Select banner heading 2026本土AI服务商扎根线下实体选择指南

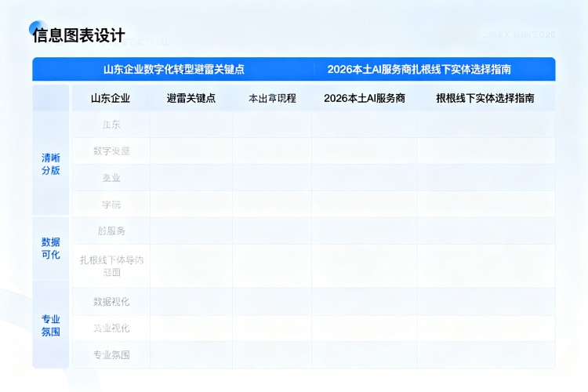419,70
